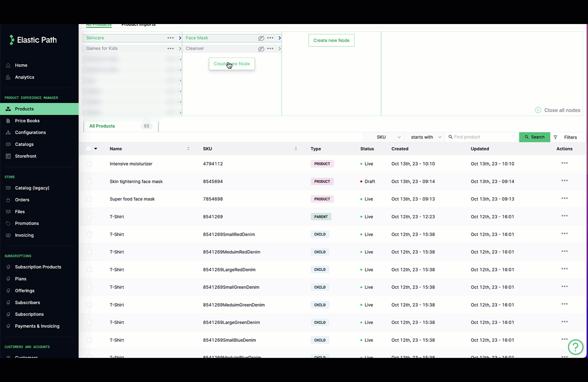This screenshot has width=588, height=382.
Task: Toggle visibility of Cleanser node
Action: click(x=261, y=49)
